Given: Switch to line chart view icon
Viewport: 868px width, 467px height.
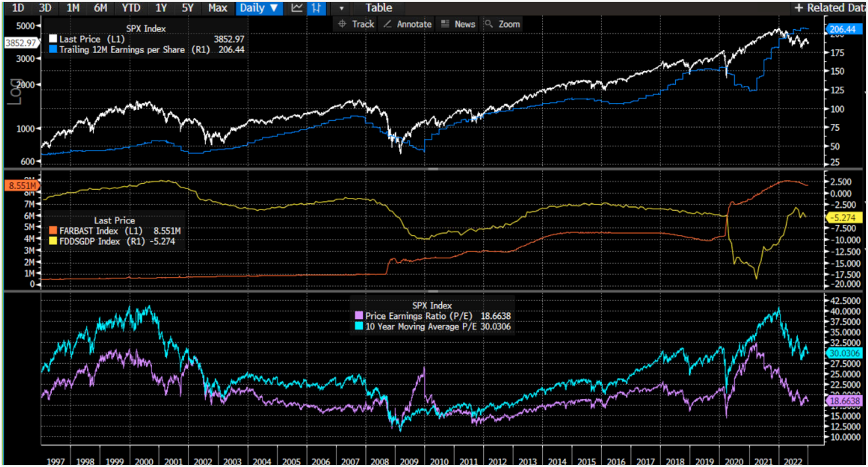Looking at the screenshot, I should tap(296, 8).
